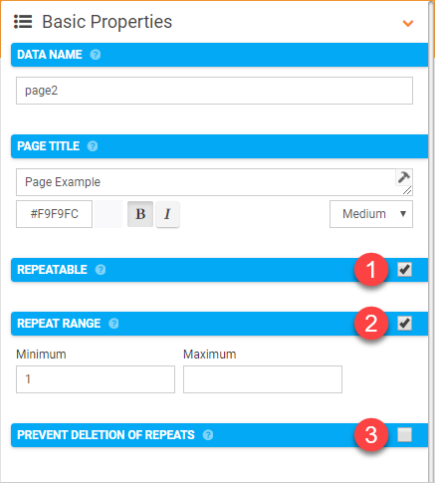Open help icon next to Repeat Range
The width and height of the screenshot is (435, 485).
pyautogui.click(x=114, y=324)
